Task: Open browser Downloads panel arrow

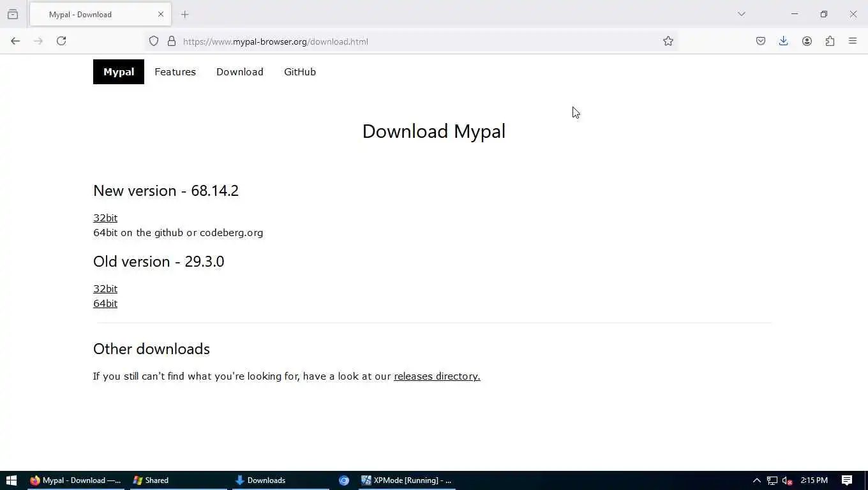Action: (784, 41)
